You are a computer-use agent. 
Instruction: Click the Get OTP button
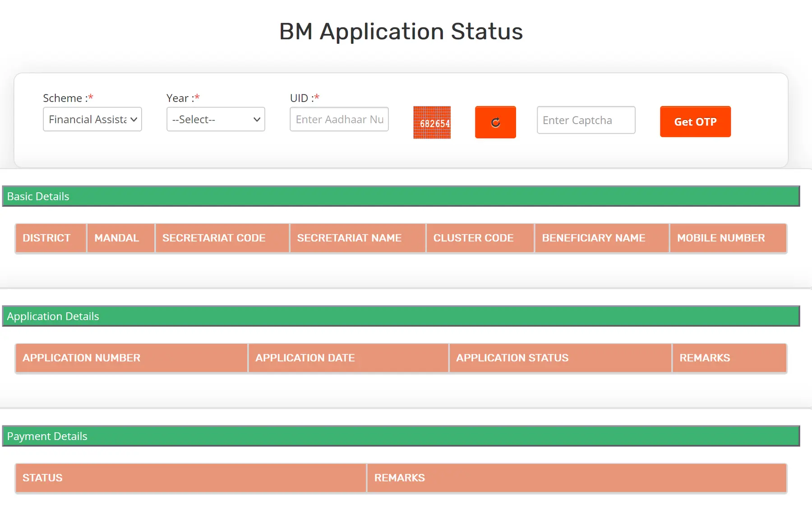[695, 121]
